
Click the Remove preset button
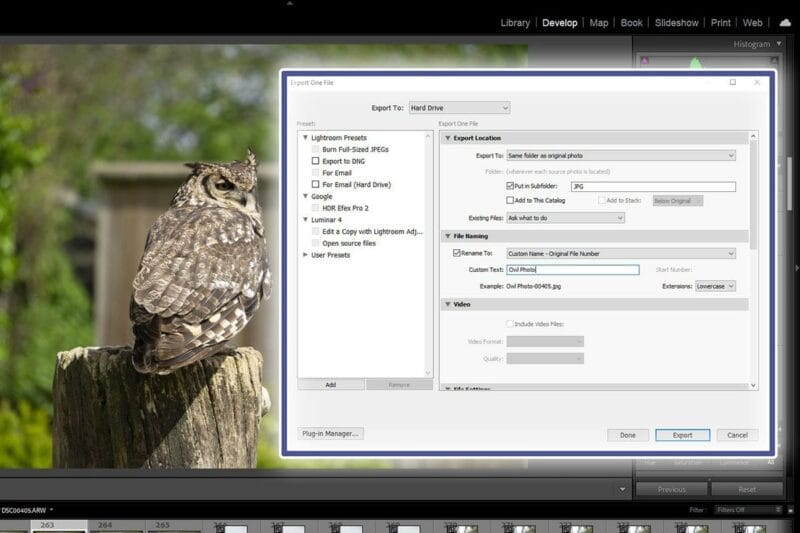pyautogui.click(x=399, y=385)
